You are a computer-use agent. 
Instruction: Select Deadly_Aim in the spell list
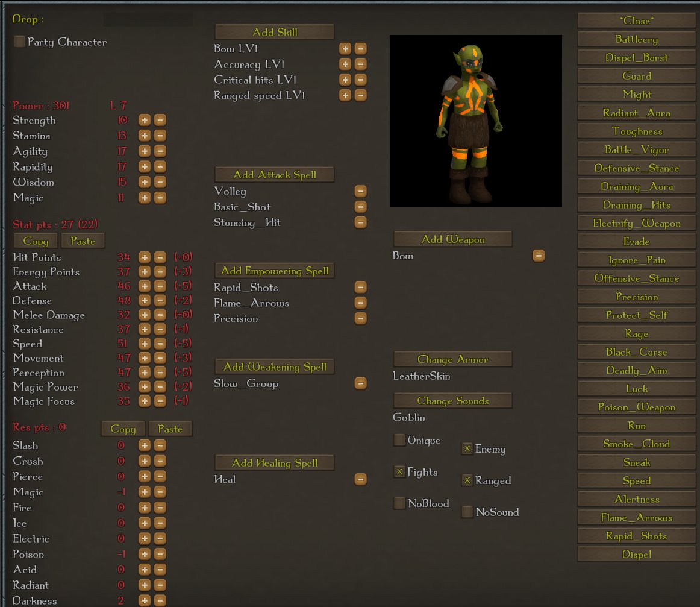tap(637, 370)
